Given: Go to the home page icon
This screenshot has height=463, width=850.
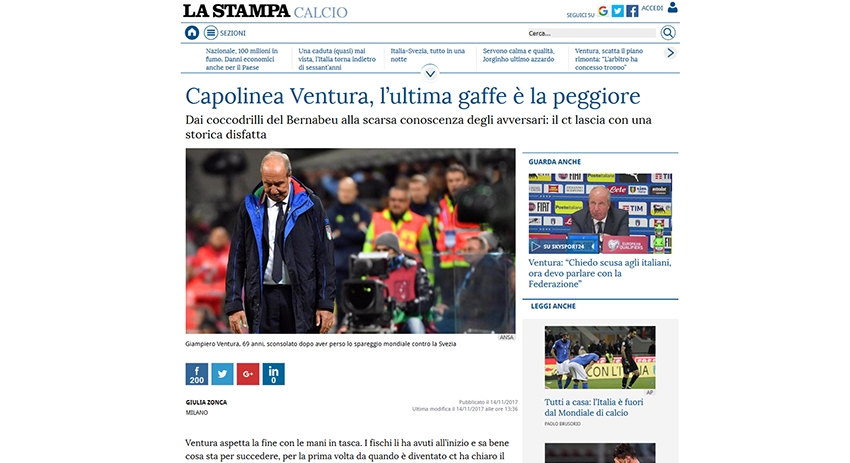Looking at the screenshot, I should pos(192,33).
